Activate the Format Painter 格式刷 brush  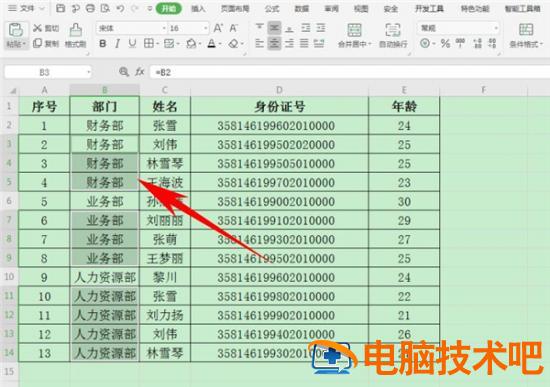click(75, 35)
